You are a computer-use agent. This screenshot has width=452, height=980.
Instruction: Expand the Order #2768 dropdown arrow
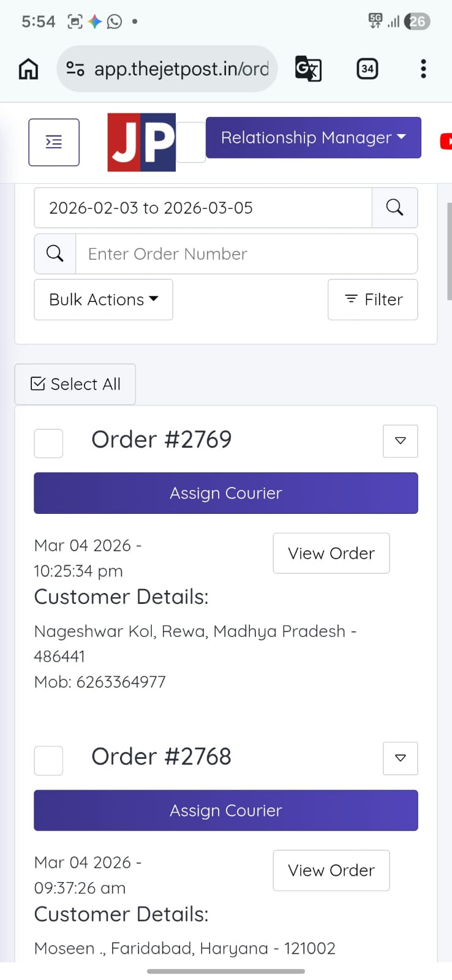click(x=400, y=758)
